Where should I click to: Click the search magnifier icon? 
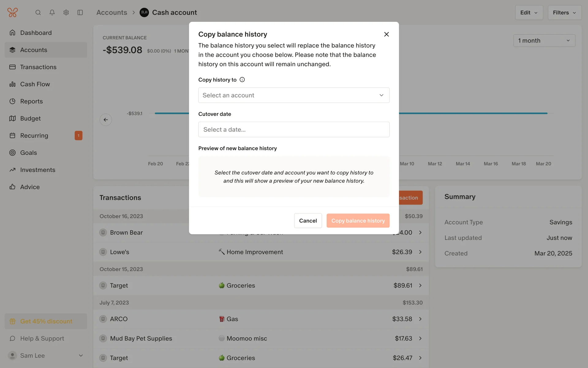click(38, 13)
